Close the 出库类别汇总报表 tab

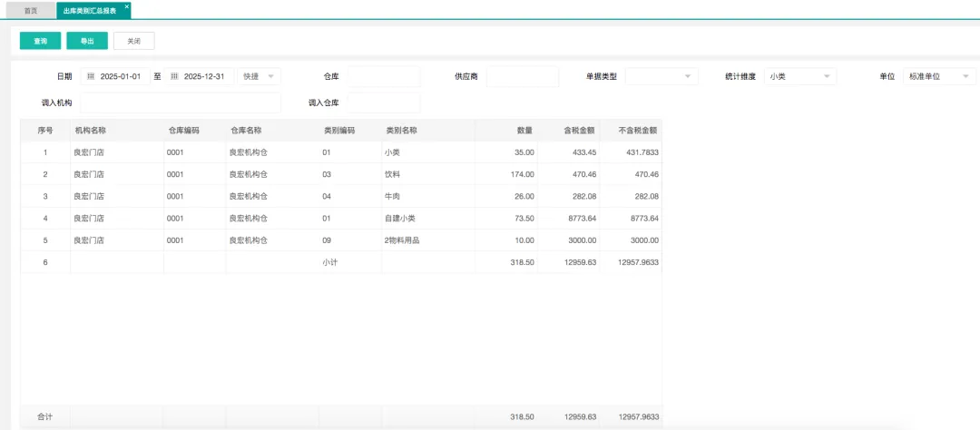[126, 6]
